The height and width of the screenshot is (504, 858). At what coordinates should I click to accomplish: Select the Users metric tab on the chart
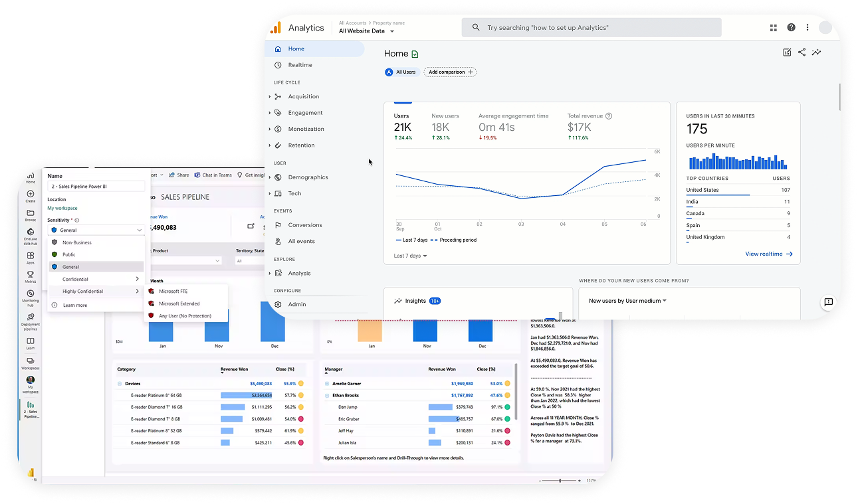pos(403,127)
